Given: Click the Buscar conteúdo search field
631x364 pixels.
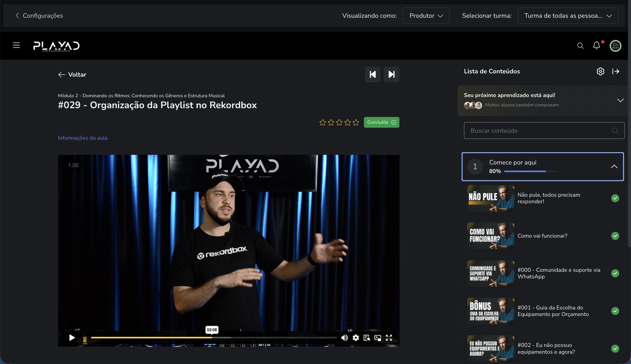Looking at the screenshot, I should point(544,131).
